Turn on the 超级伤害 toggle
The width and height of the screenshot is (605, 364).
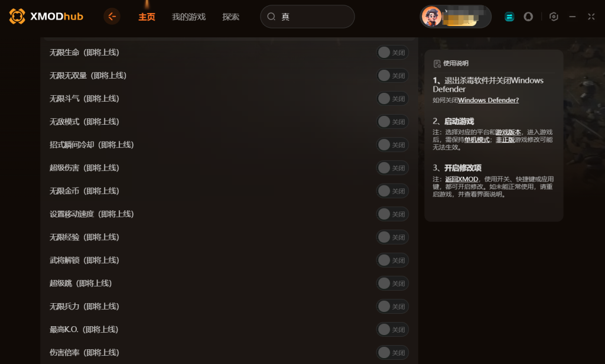(392, 168)
